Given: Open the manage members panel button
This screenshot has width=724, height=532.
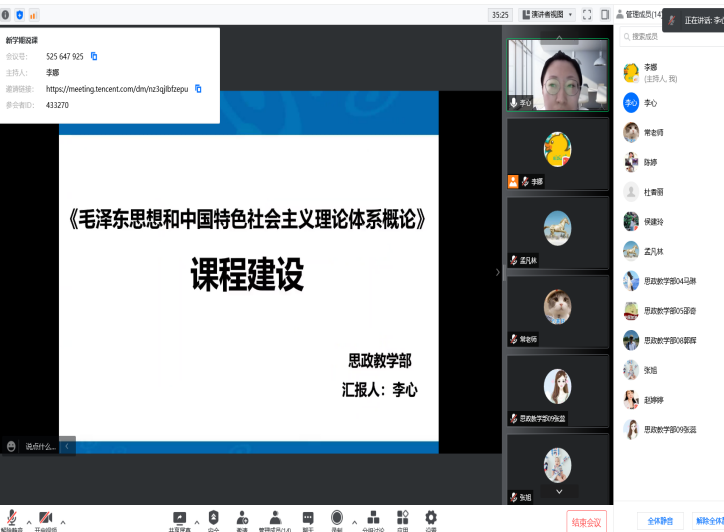Looking at the screenshot, I should click(274, 518).
